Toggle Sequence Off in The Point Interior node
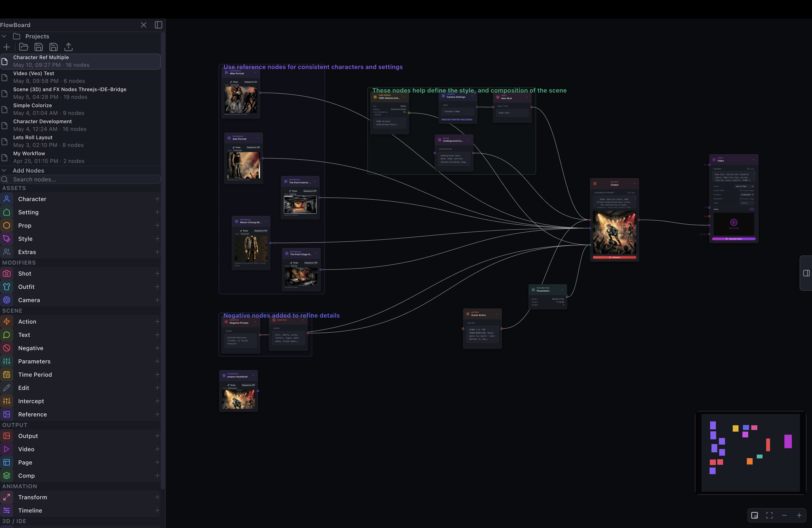Image resolution: width=812 pixels, height=528 pixels. point(310,191)
